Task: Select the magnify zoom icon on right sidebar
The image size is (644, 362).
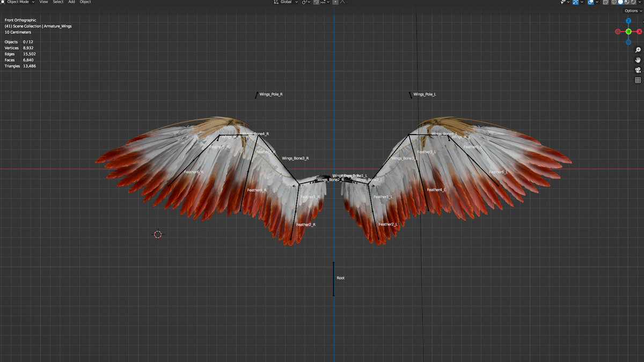Action: (638, 49)
